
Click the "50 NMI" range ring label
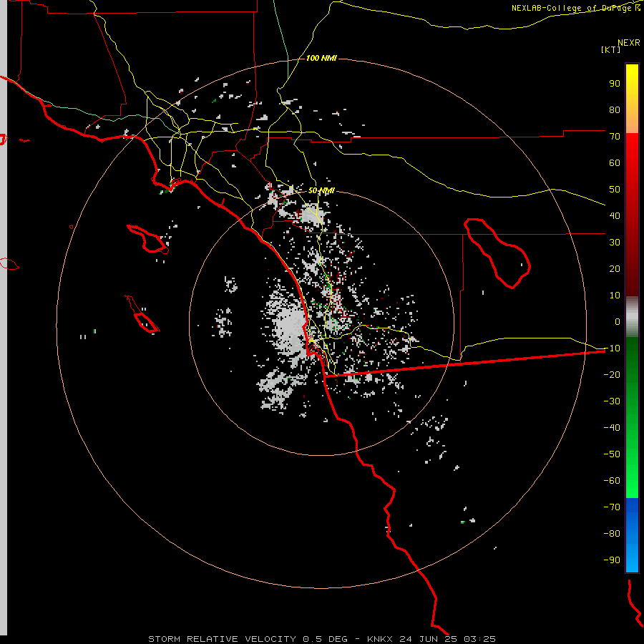(x=321, y=190)
